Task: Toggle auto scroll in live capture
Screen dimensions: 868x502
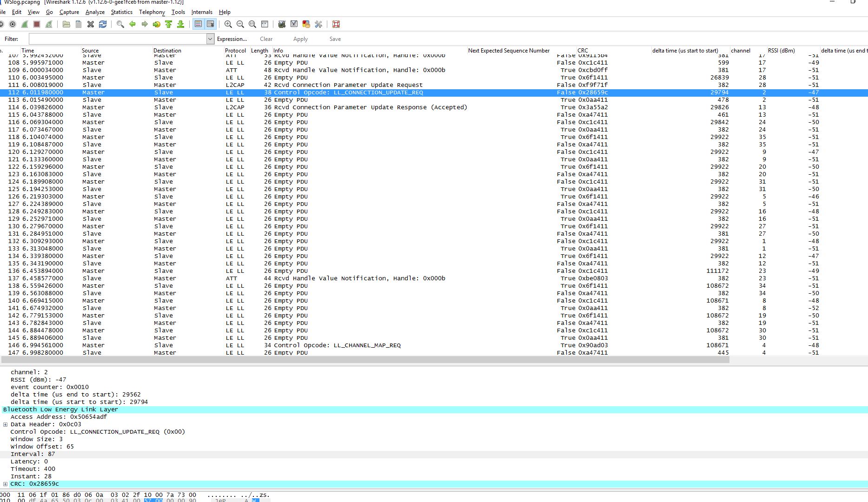Action: 211,24
